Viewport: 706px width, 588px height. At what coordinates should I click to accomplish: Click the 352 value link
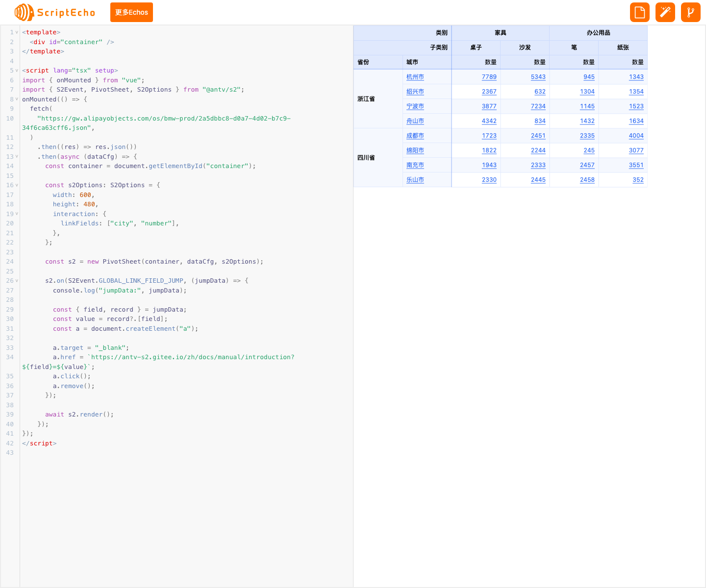[638, 180]
